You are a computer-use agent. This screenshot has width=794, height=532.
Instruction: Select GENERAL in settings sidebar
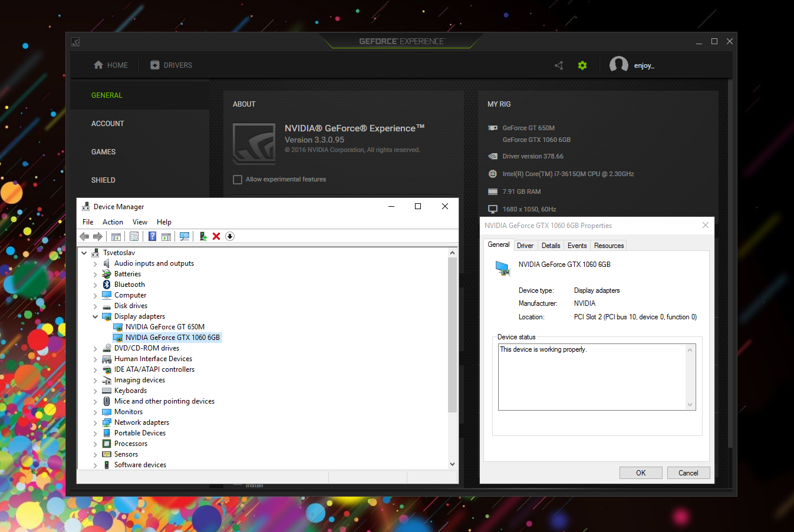pos(140,95)
